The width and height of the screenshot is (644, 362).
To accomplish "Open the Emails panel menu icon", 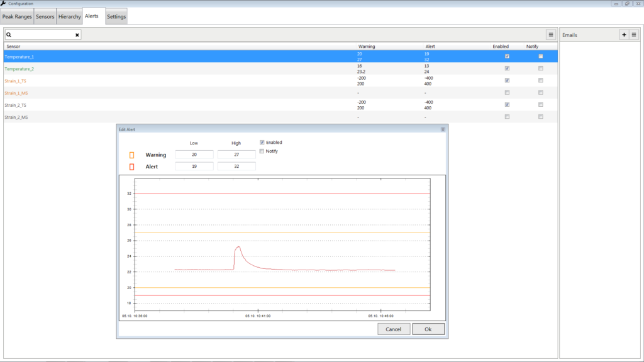I will coord(634,35).
